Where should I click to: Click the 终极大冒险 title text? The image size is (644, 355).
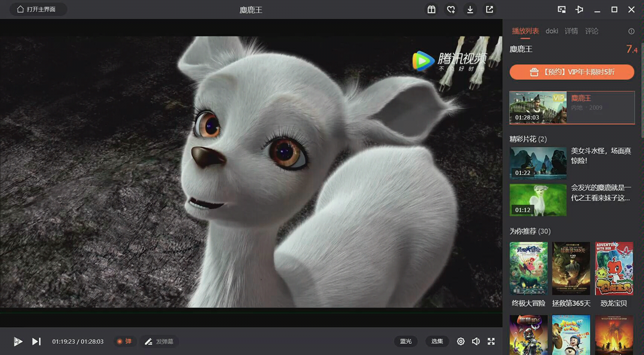pyautogui.click(x=528, y=303)
